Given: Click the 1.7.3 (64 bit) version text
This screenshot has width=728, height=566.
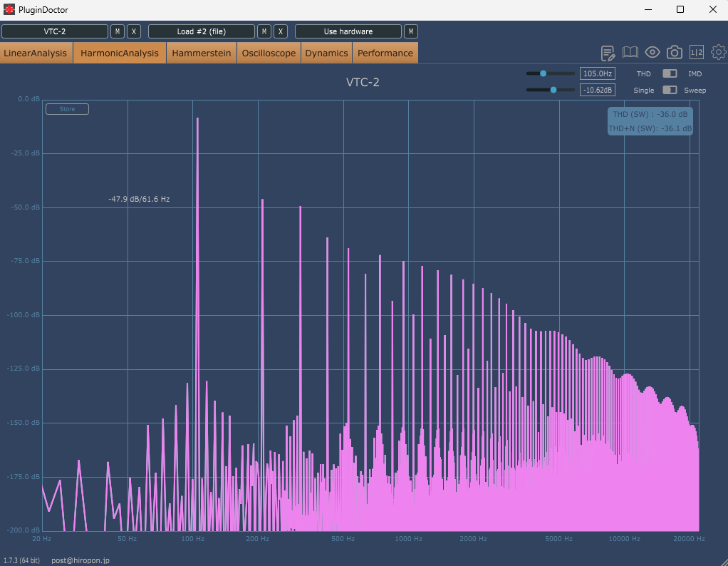Looking at the screenshot, I should [x=21, y=560].
